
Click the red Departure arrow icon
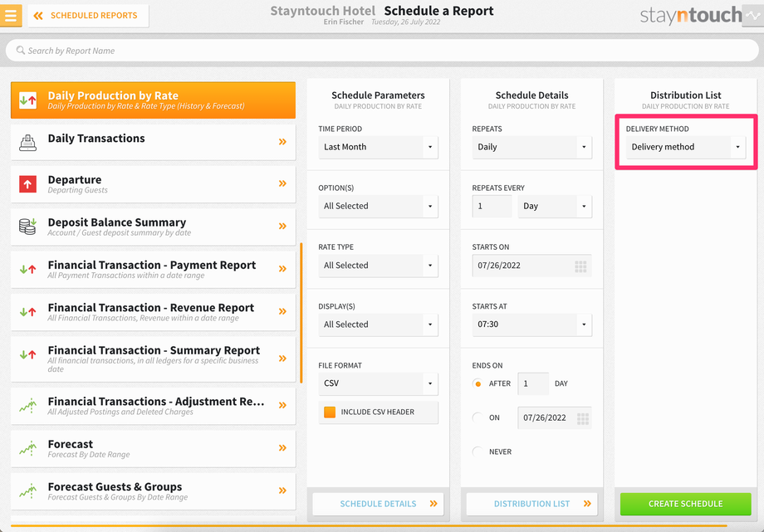(27, 184)
